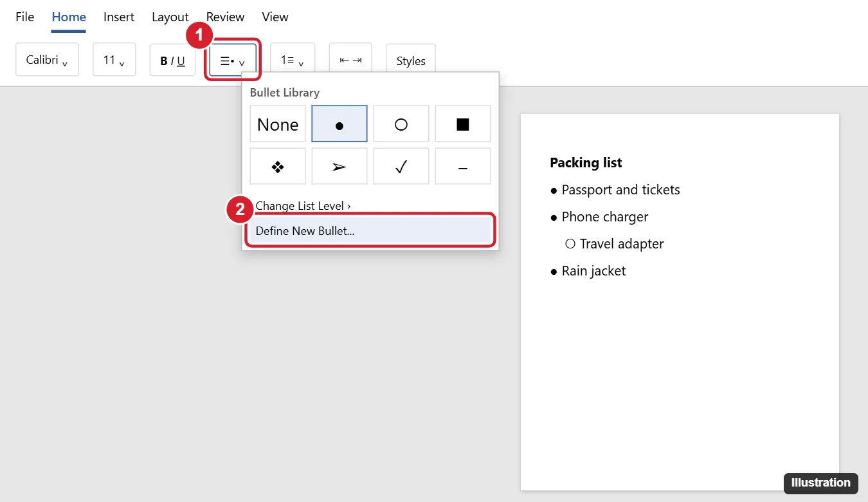Open the Calibri font dropdown
Image resolution: width=868 pixels, height=502 pixels.
point(47,60)
